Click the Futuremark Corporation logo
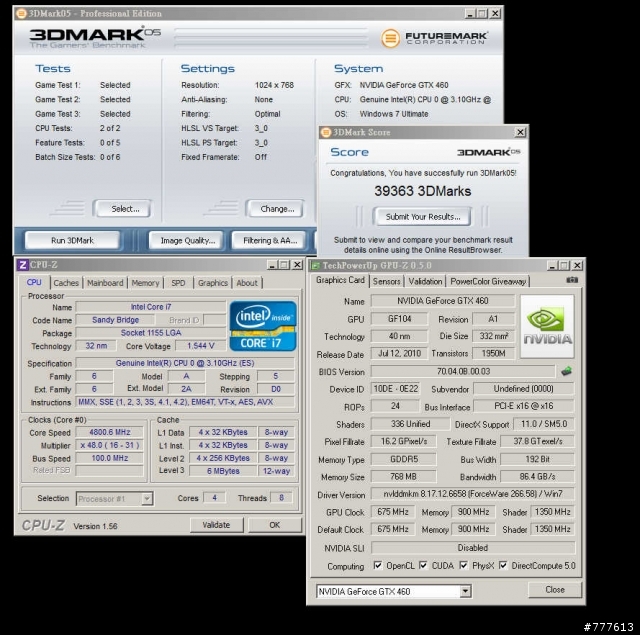The height and width of the screenshot is (635, 640). (x=434, y=38)
